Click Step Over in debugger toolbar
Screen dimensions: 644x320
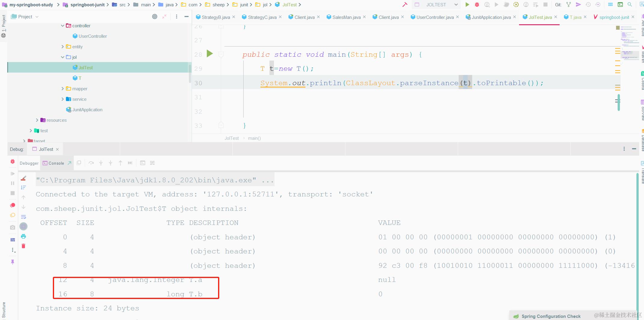point(91,163)
